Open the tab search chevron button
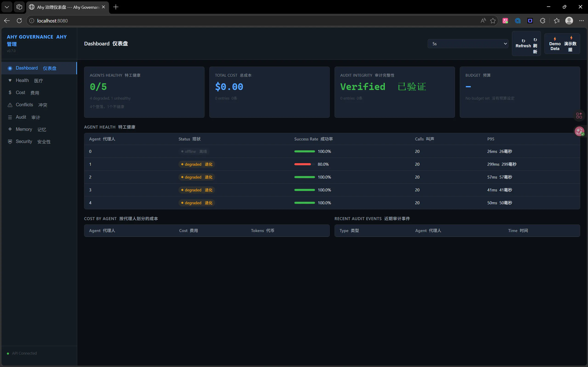Screen dimensions: 588x367 tap(7, 7)
